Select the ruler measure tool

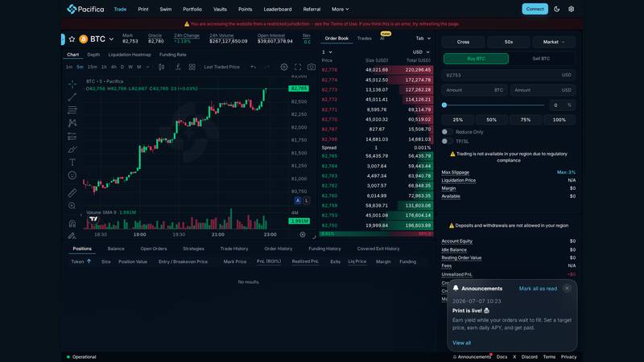pyautogui.click(x=72, y=192)
